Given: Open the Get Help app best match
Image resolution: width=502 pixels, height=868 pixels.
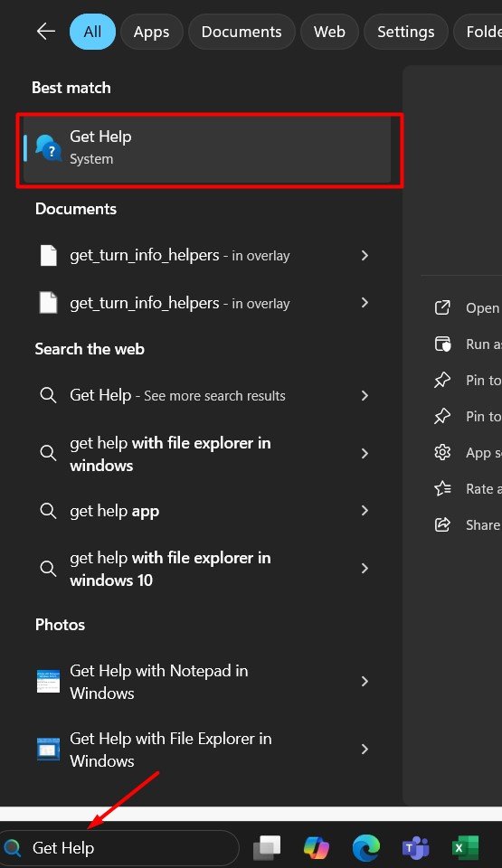Looking at the screenshot, I should coord(207,149).
